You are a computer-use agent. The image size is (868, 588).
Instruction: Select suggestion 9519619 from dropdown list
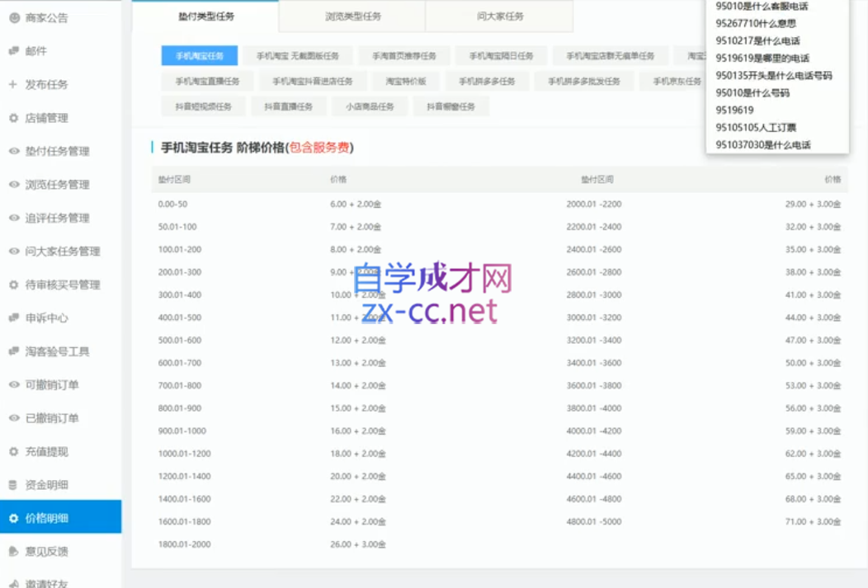734,110
